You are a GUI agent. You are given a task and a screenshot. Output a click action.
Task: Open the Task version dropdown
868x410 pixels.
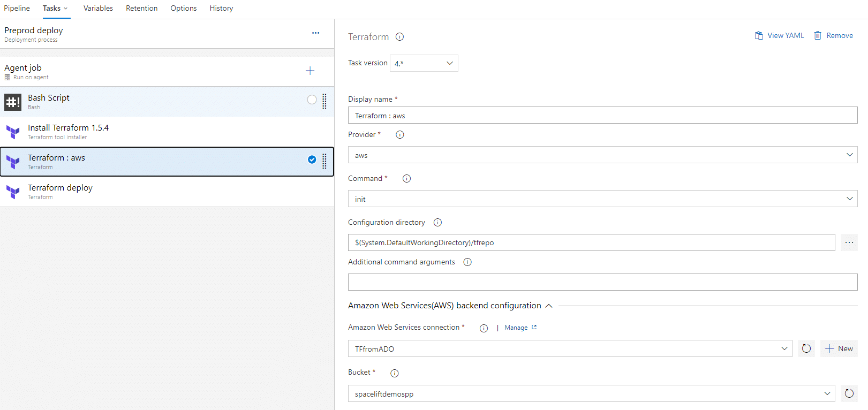[x=424, y=63]
